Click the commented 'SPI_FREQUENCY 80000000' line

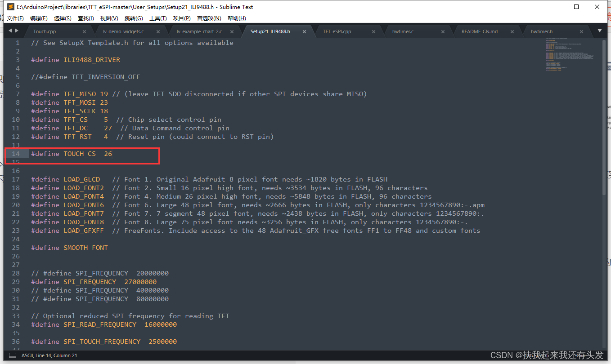pos(100,299)
